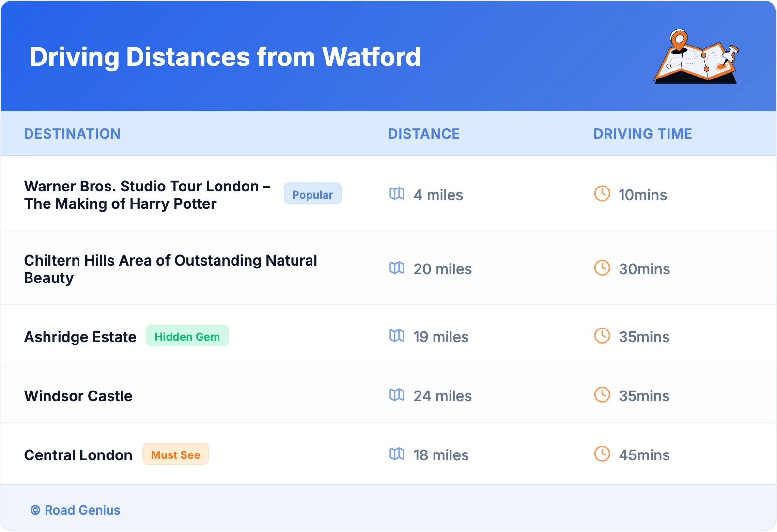Image resolution: width=777 pixels, height=532 pixels.
Task: Select Chiltern Hills Area of Outstanding Natural Beauty
Action: [x=171, y=269]
